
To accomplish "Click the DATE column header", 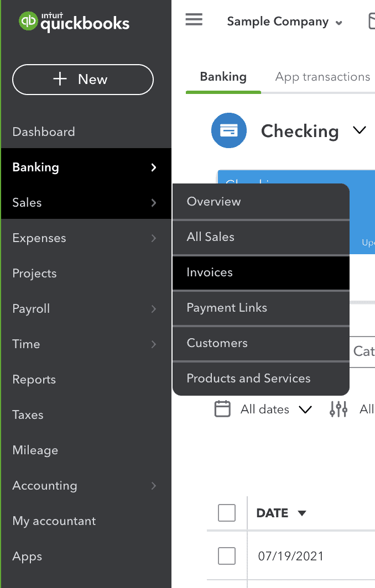I will (272, 513).
